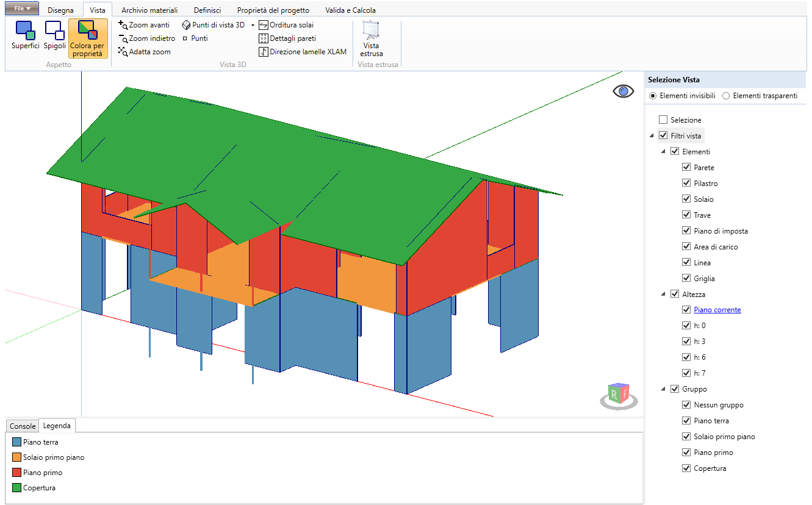Select the Legenda tab
Image resolution: width=812 pixels, height=505 pixels.
[x=57, y=426]
